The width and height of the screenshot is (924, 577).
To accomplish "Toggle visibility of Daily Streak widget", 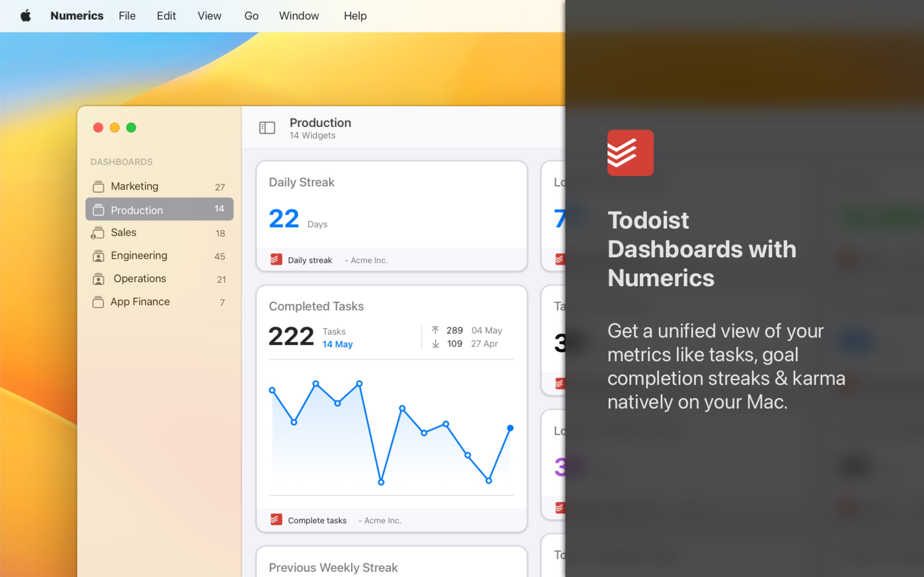I will point(302,181).
